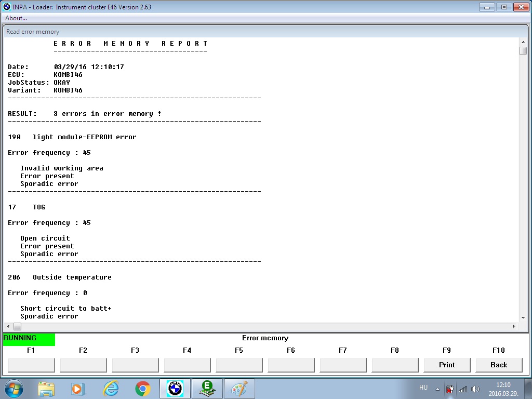
Task: Open Internet Explorer from the taskbar
Action: (x=111, y=389)
